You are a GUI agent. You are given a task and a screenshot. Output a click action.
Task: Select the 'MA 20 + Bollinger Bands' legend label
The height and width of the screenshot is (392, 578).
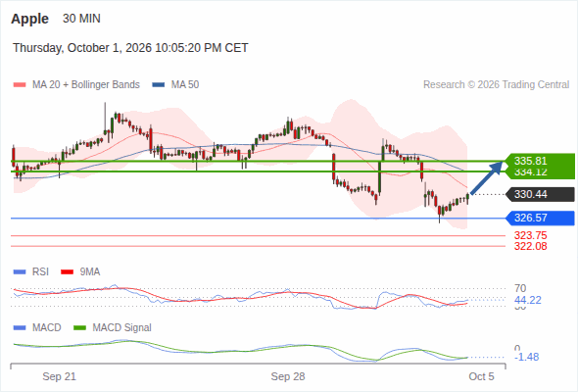coord(86,85)
